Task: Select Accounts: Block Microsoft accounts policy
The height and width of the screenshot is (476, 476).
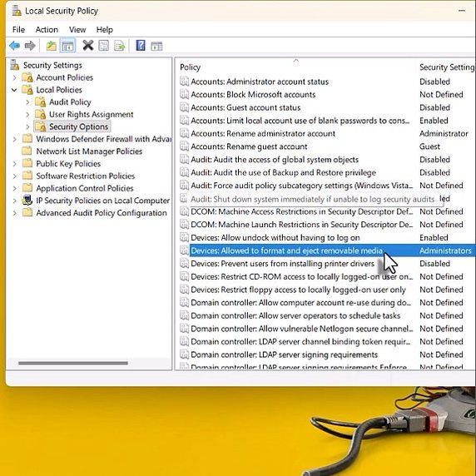Action: tap(253, 94)
